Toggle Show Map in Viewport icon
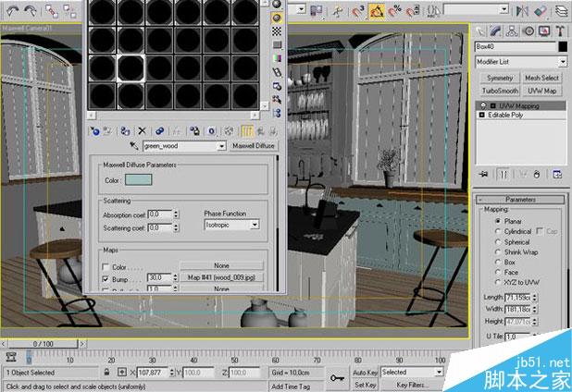The height and width of the screenshot is (392, 572). tap(229, 130)
